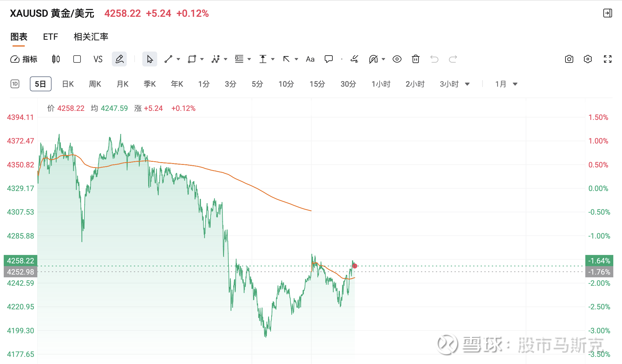Click the VS compare button
The image size is (622, 364).
pos(98,59)
